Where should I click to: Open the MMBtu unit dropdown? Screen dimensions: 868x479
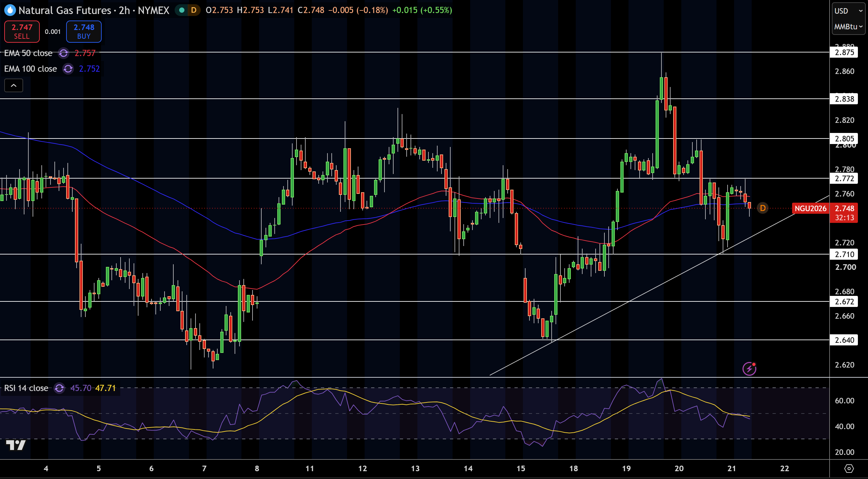click(x=848, y=27)
